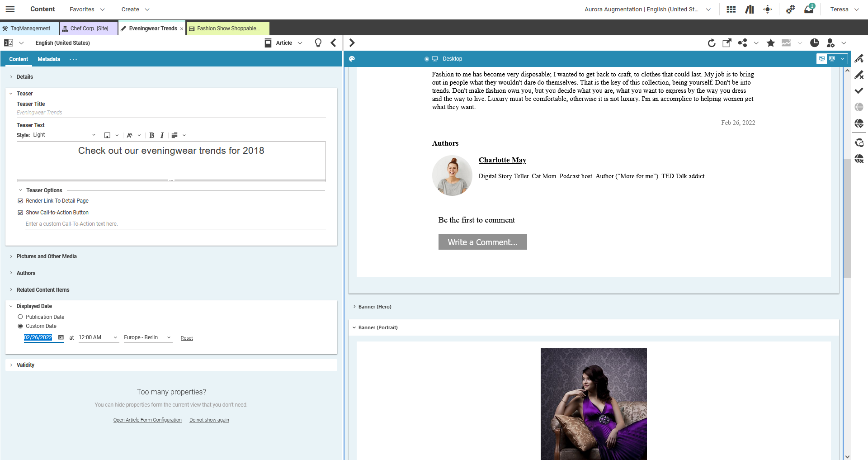Image resolution: width=868 pixels, height=460 pixels.
Task: Click the Open Article Form Configuration link
Action: coord(147,420)
